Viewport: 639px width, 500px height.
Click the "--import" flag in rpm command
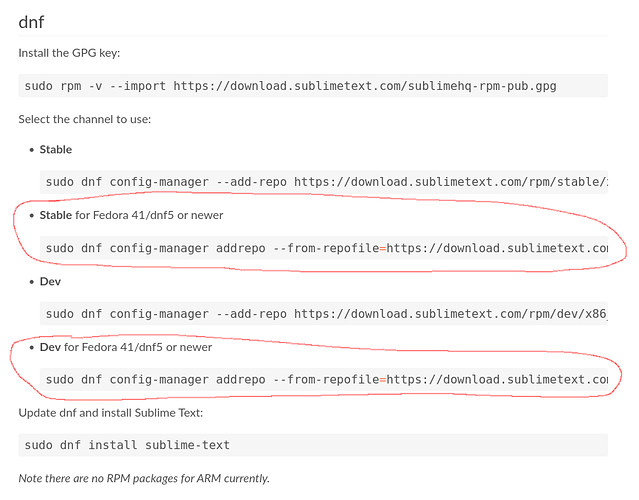pyautogui.click(x=136, y=86)
